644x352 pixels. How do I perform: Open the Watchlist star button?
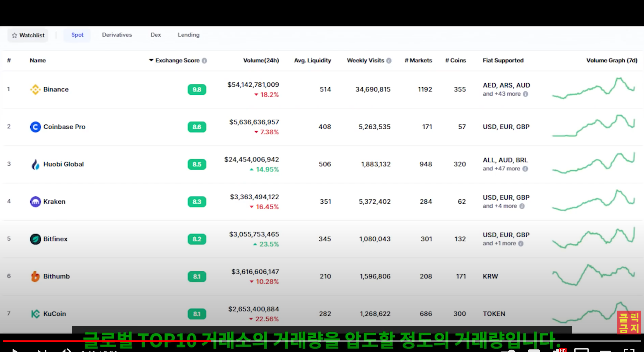[28, 35]
